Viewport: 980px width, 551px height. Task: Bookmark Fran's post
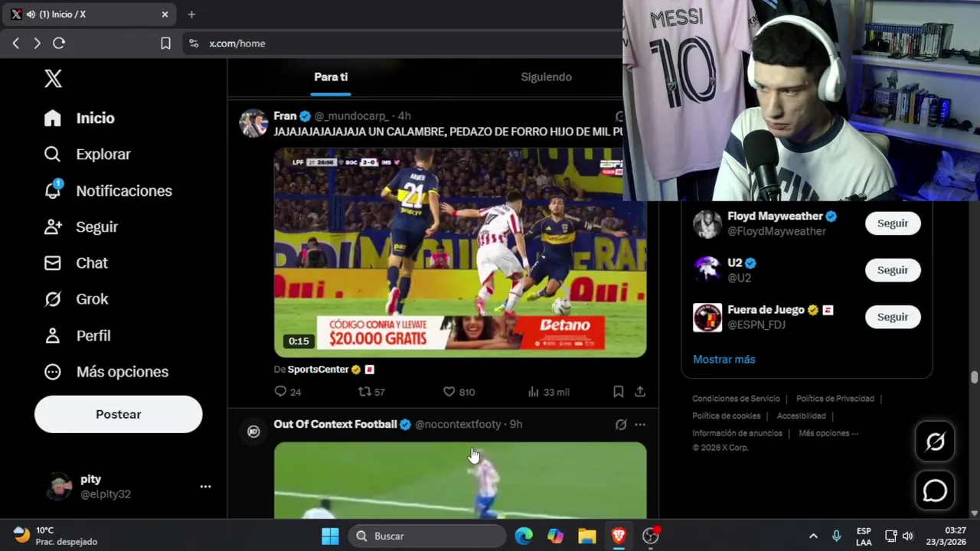click(618, 392)
